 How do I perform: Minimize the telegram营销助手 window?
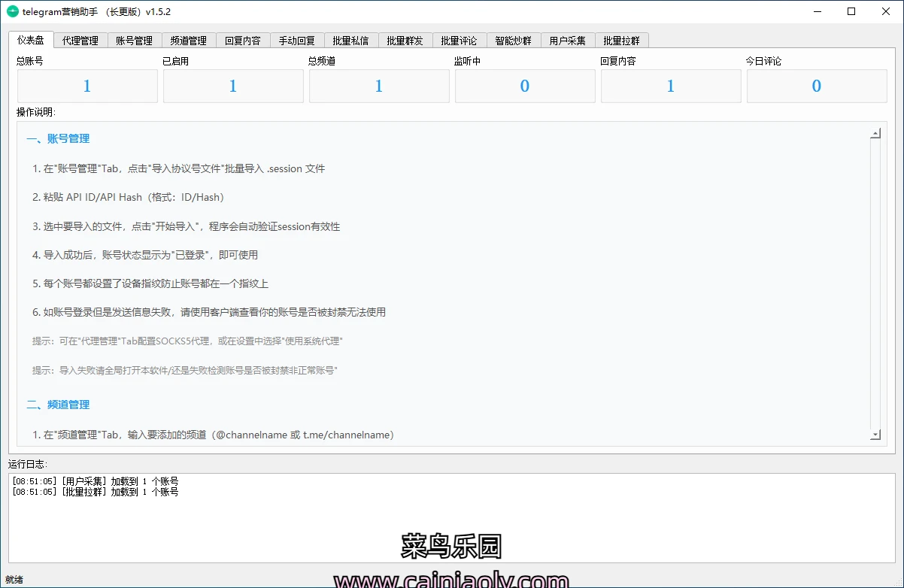pyautogui.click(x=817, y=11)
